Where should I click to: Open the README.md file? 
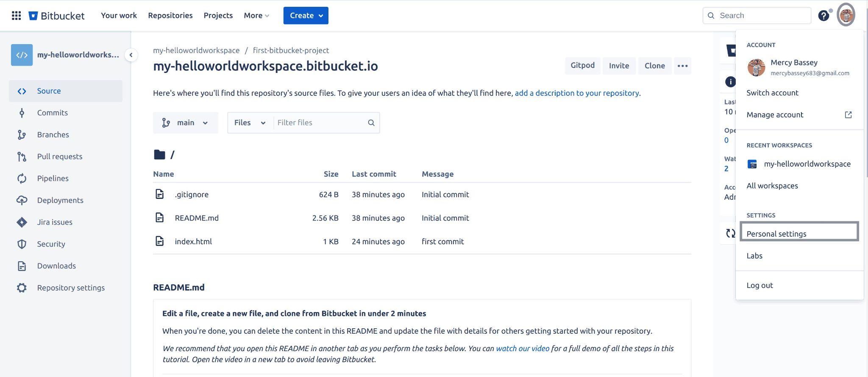pos(197,218)
